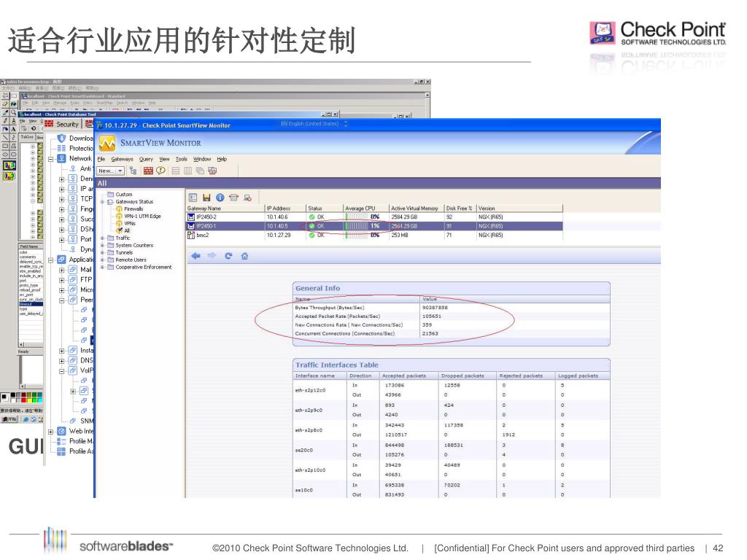Open Internet Explorer from taskbar quick launch
Viewport: 747px width, 560px height.
tap(26, 419)
